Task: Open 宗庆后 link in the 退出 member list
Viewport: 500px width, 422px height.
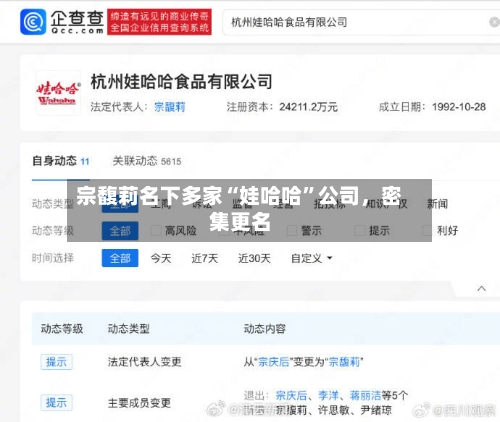Action: tap(291, 396)
